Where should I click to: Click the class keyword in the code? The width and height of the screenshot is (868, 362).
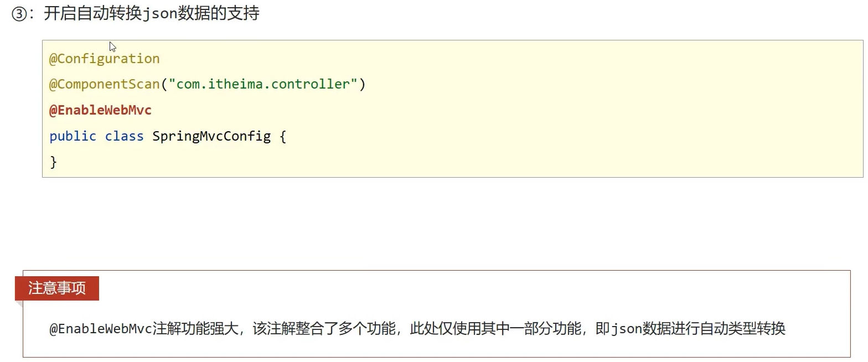[124, 136]
